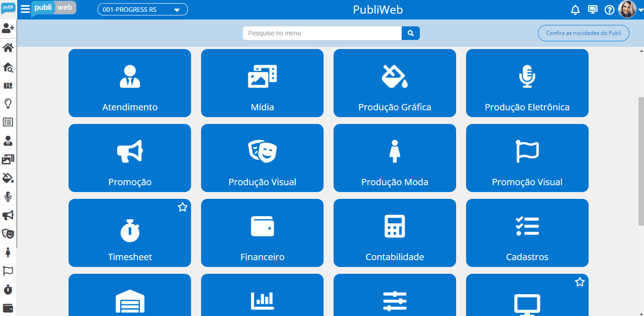Open the Contabilidade tile

pyautogui.click(x=395, y=233)
